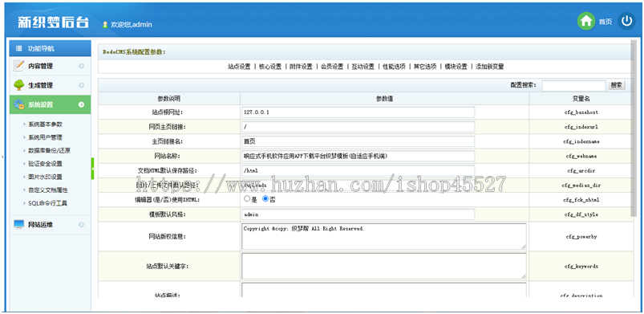Expand the 内容管理 section arrow
Viewport: 644px width, 314px height.
pos(81,66)
